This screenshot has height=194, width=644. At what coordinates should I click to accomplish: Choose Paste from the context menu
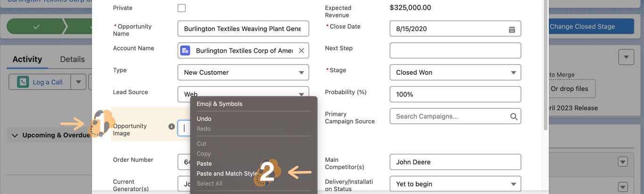point(204,163)
